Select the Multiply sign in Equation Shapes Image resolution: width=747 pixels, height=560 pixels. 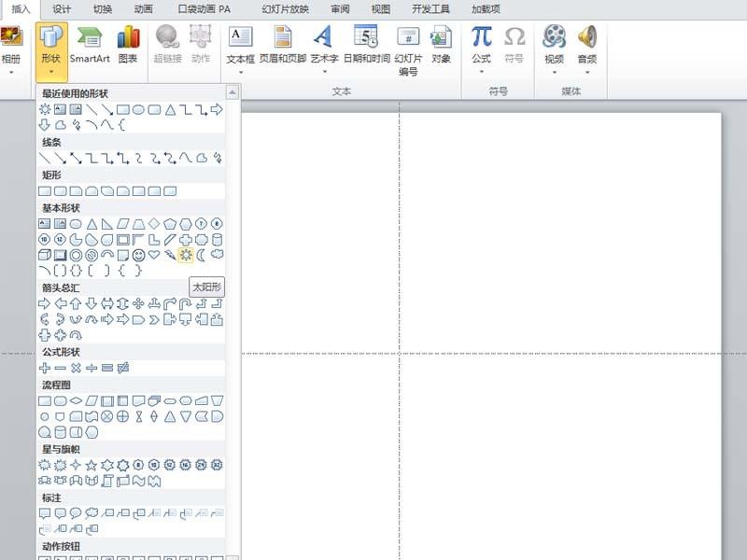coord(76,368)
